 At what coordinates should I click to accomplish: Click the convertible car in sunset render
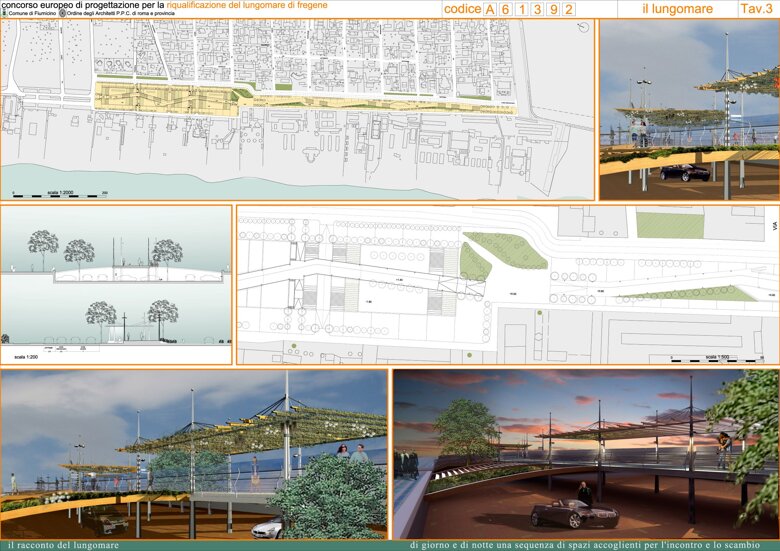pos(574,514)
